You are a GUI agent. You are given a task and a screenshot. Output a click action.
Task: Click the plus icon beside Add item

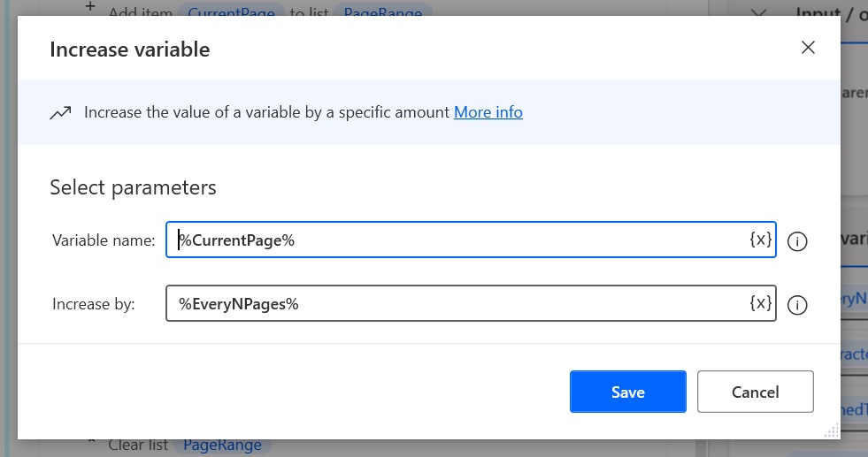click(90, 7)
